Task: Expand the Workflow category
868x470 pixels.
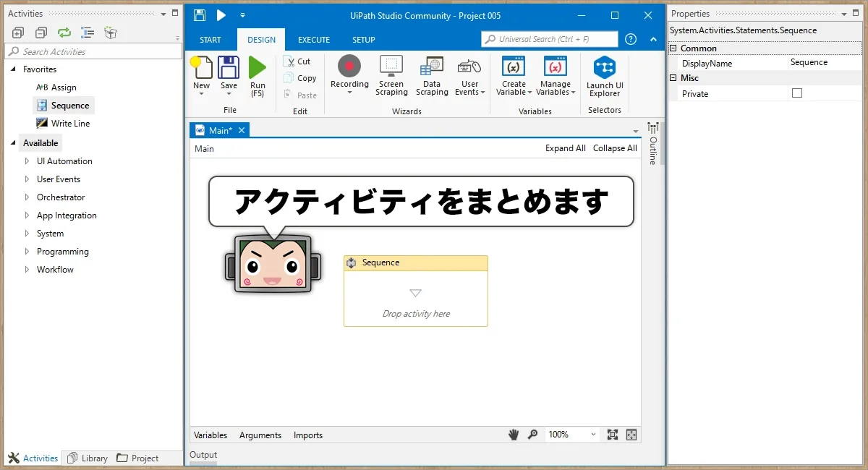Action: coord(27,270)
